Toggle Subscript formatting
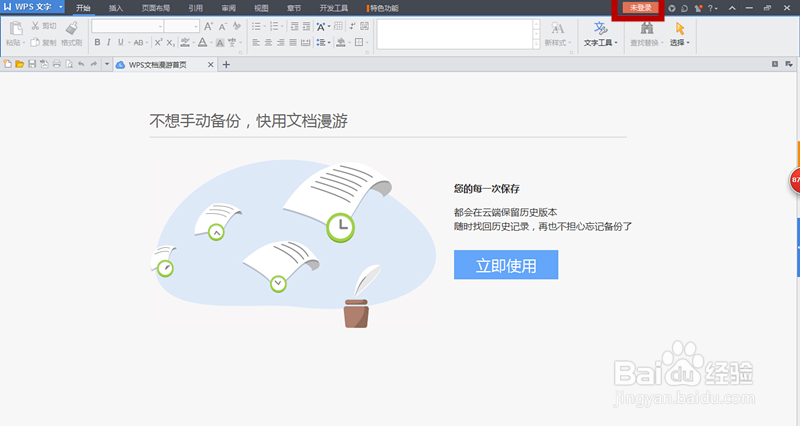Viewport: 800px width, 426px height. (170, 42)
